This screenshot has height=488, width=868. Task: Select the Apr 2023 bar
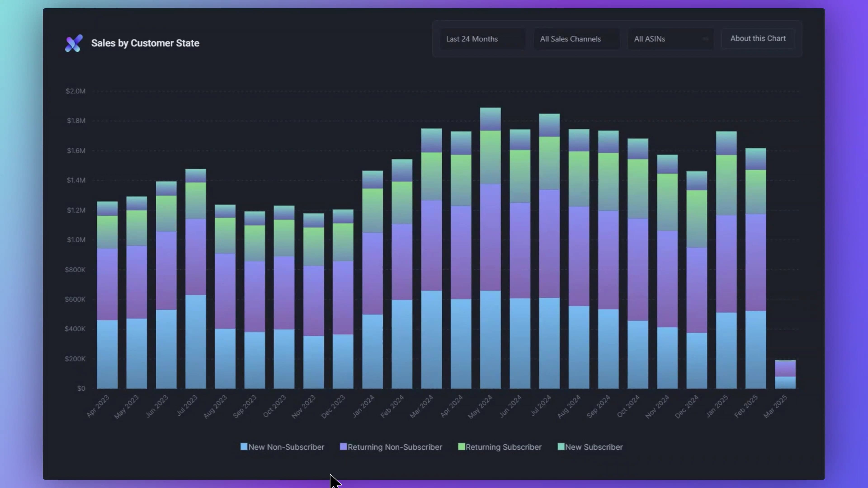pyautogui.click(x=107, y=295)
